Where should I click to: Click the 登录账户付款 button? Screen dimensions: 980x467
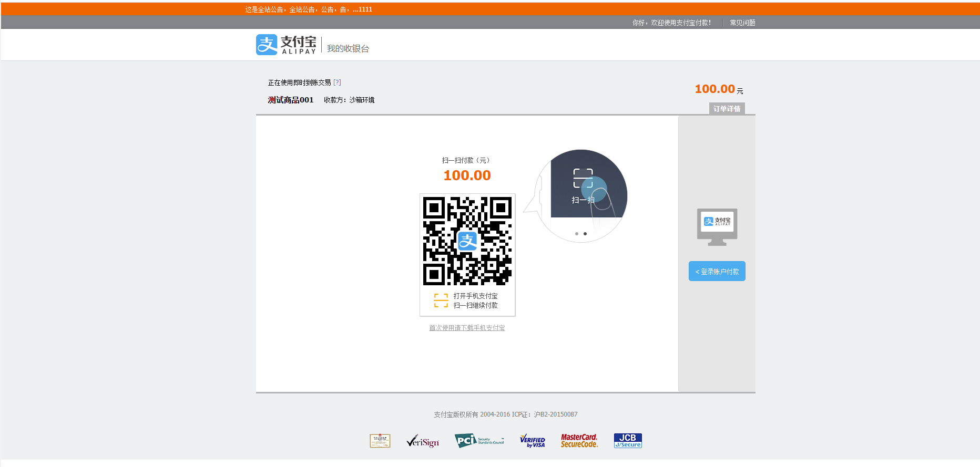(717, 271)
